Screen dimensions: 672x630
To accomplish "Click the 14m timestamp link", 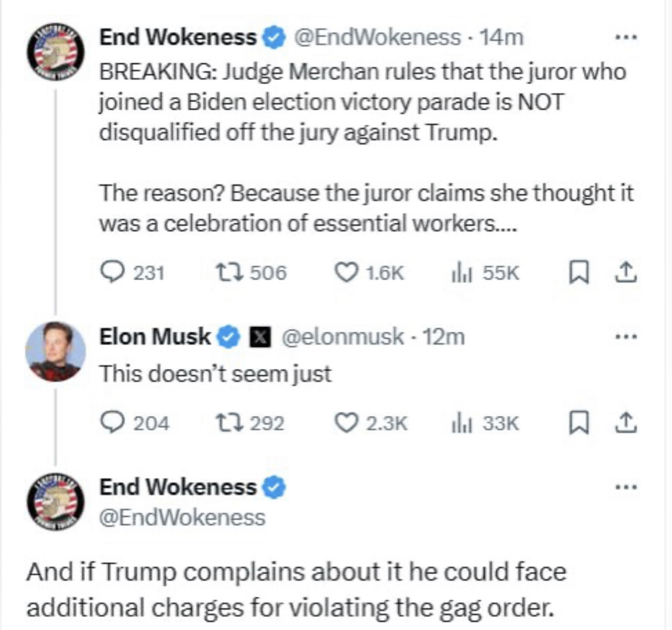I will coord(502,37).
